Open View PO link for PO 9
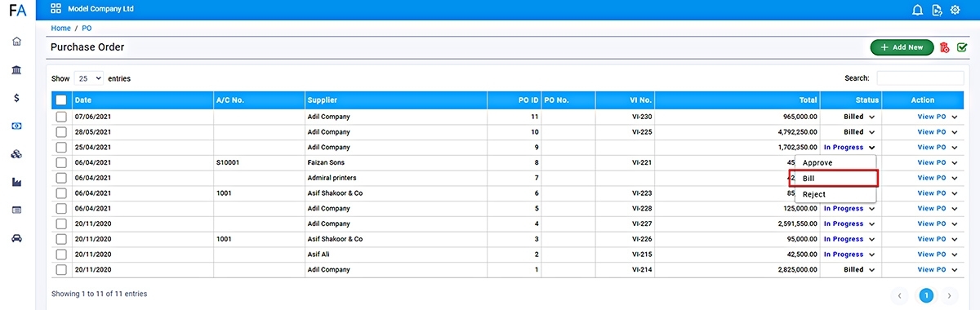980x310 pixels. tap(932, 147)
